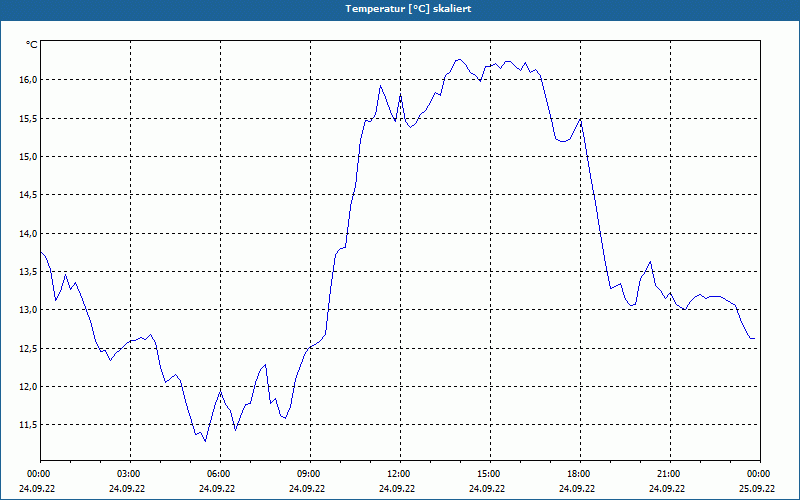
Task: Click the 24.09.22 date below 06:00
Action: (x=217, y=488)
